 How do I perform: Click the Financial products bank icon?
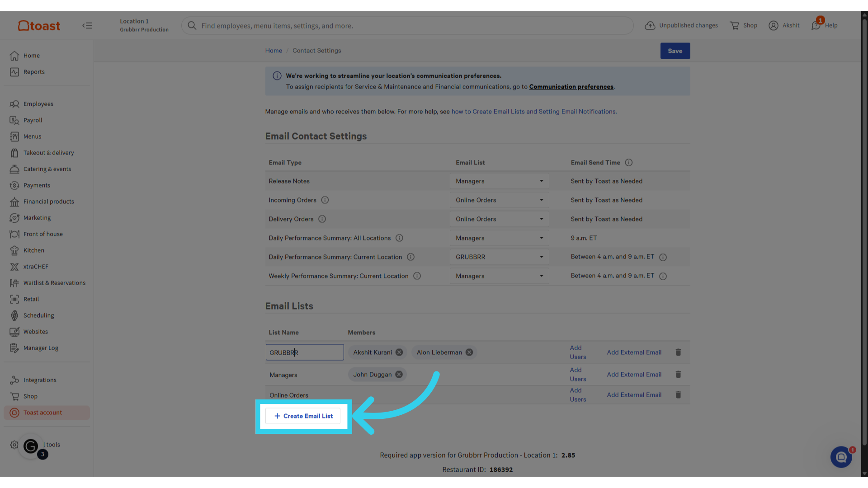click(x=14, y=202)
